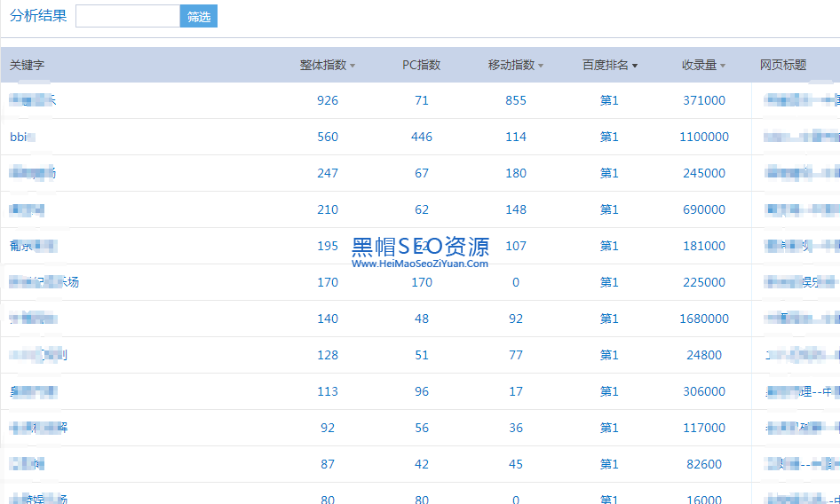
Task: Click the 446 PC index value
Action: [x=422, y=137]
